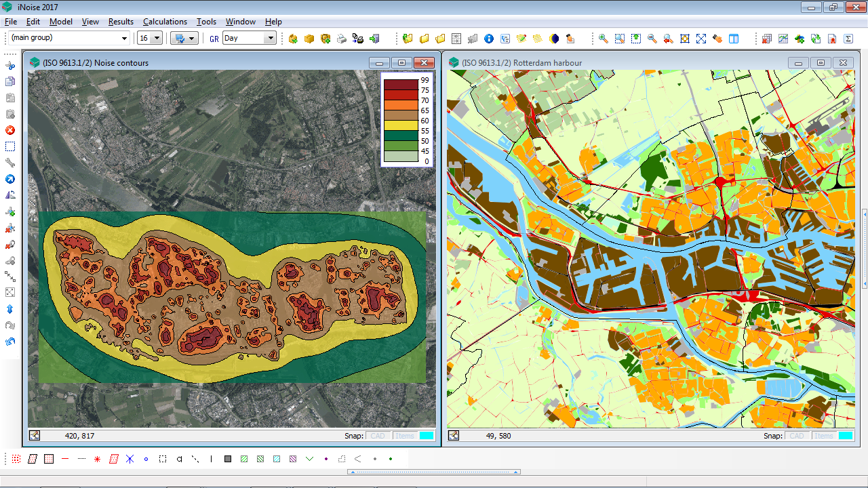868x488 pixels.
Task: Open the dropdown showing value 16
Action: (157, 39)
